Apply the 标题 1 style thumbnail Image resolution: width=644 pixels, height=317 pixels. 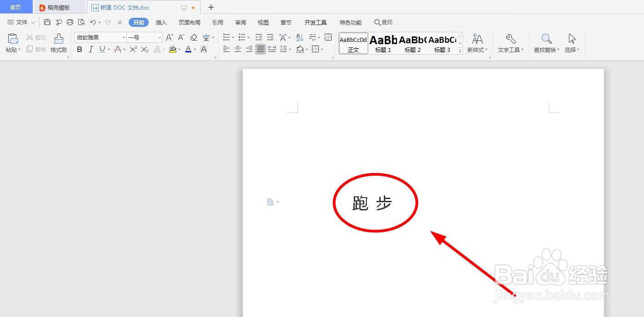[x=383, y=43]
